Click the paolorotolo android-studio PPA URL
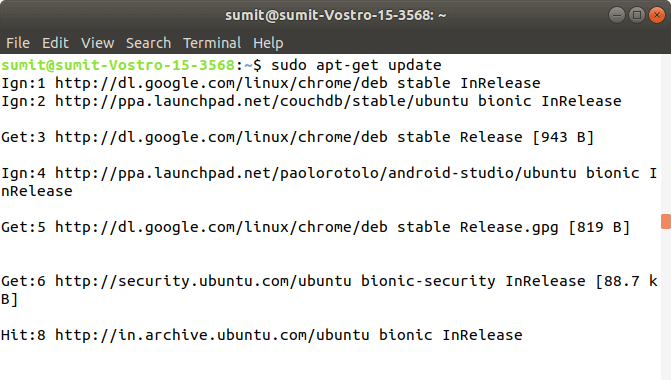 [x=316, y=173]
